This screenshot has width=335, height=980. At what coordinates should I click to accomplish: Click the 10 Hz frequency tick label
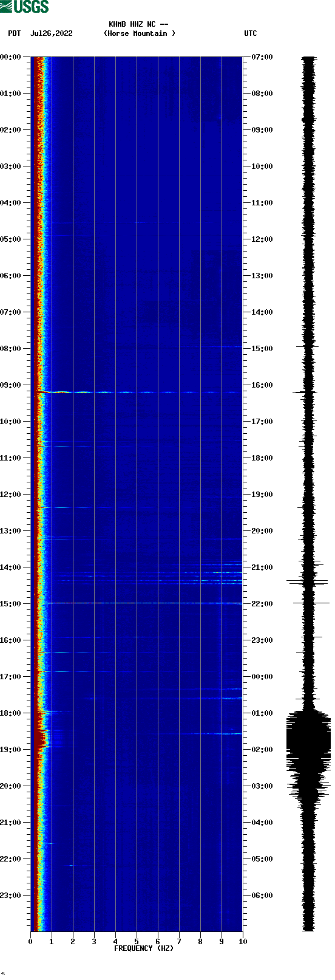tap(243, 942)
